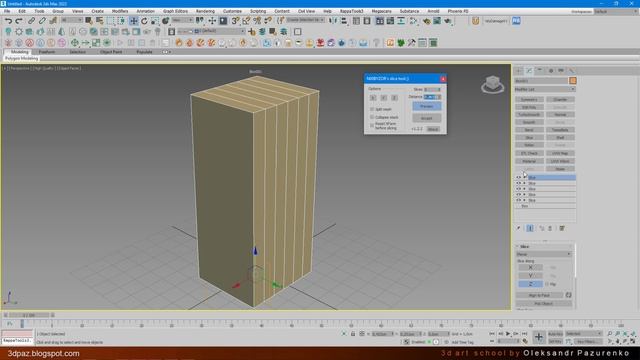Close the slice tool dialog
This screenshot has width=640, height=360.
click(442, 79)
